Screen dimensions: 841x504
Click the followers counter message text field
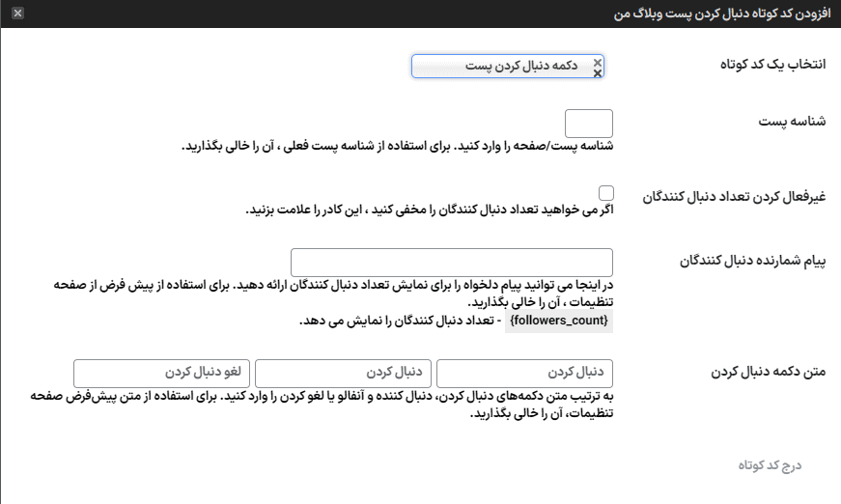pos(452,262)
